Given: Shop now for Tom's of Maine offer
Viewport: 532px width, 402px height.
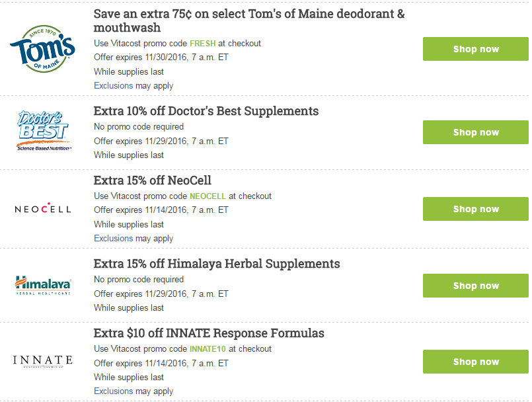Looking at the screenshot, I should click(x=476, y=49).
